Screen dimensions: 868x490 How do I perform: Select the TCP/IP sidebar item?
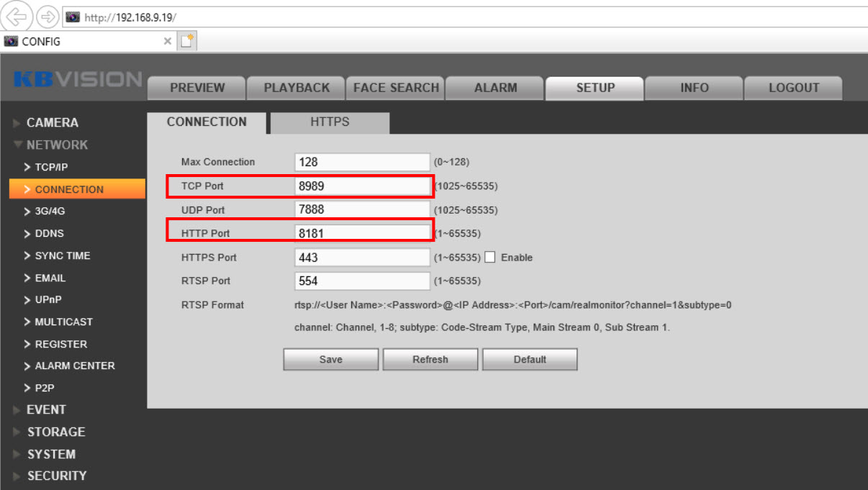coord(51,167)
